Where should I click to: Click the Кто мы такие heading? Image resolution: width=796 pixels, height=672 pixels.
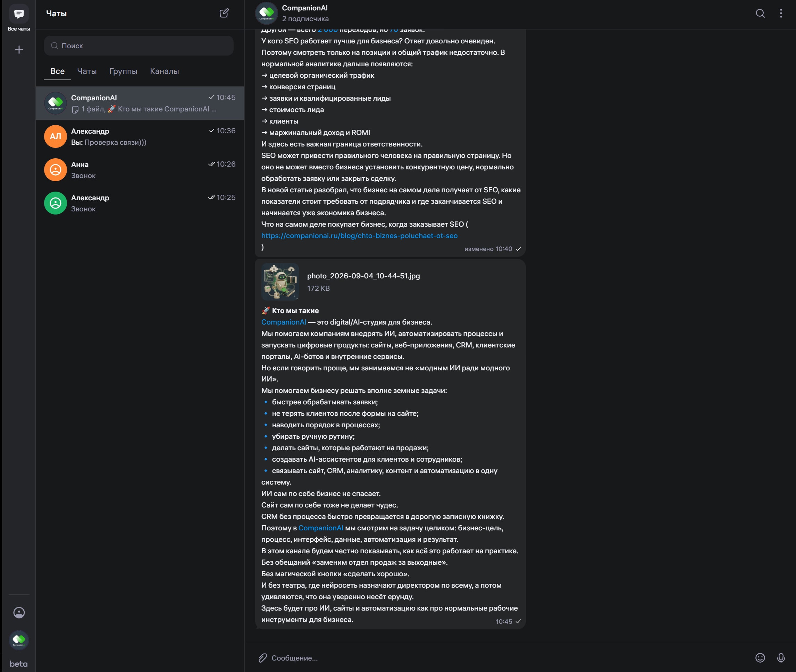coord(295,310)
